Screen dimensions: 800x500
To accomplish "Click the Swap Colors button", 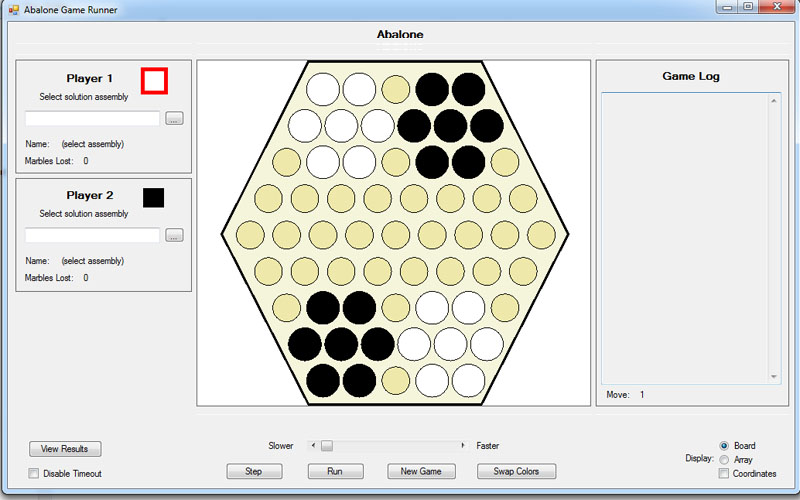I will coord(516,471).
